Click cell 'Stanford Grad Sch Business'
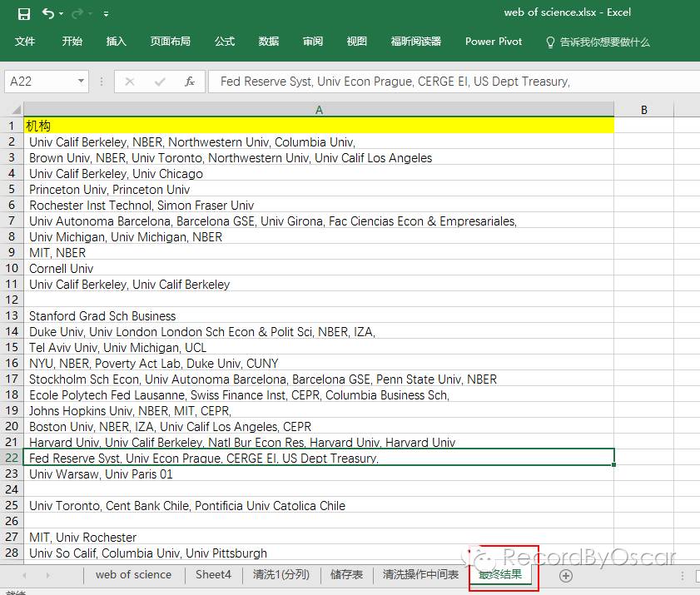Screen dimensions: 700x595 click(319, 316)
